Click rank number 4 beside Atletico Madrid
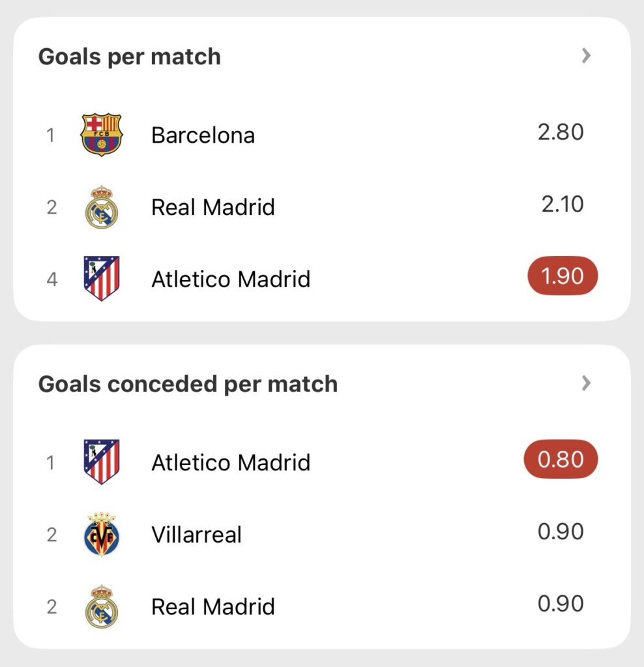Screen dimensions: 644x667 51,279
